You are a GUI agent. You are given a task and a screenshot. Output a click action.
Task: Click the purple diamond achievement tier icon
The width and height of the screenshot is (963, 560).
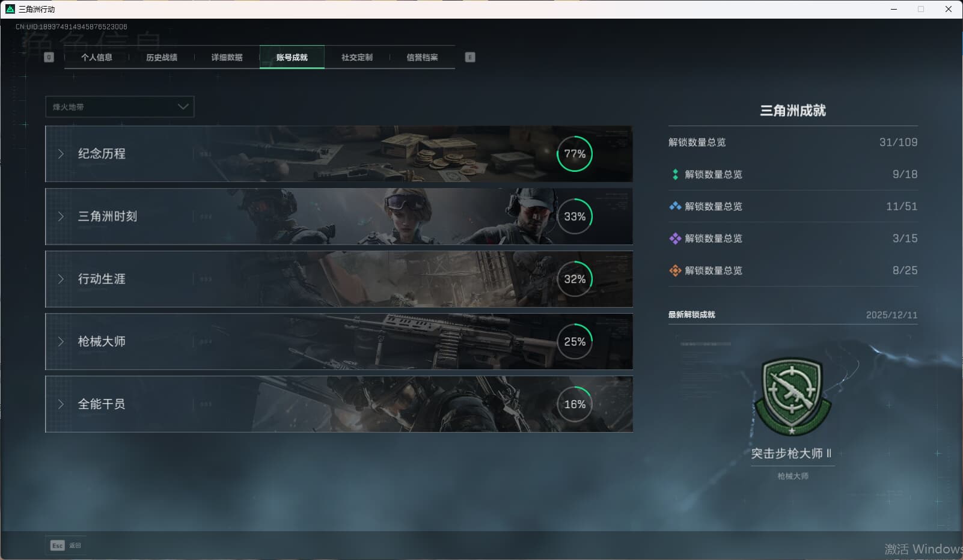(675, 239)
